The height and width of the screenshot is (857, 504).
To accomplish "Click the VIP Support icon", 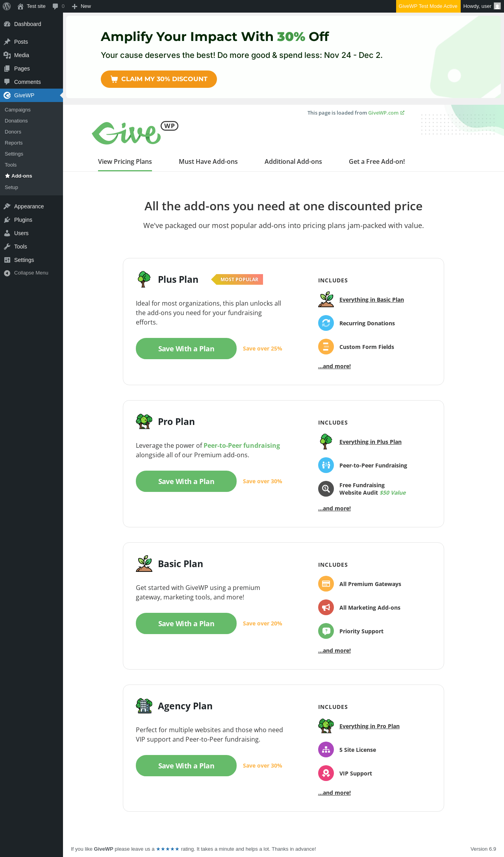I will click(x=326, y=774).
